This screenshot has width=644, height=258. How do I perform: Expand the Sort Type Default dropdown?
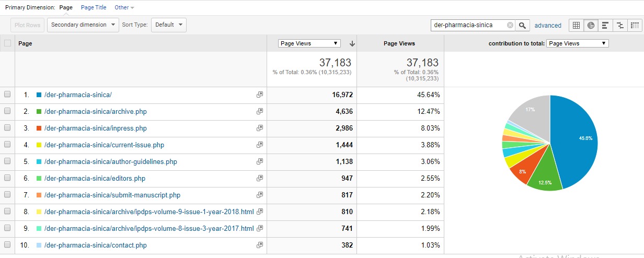point(168,25)
